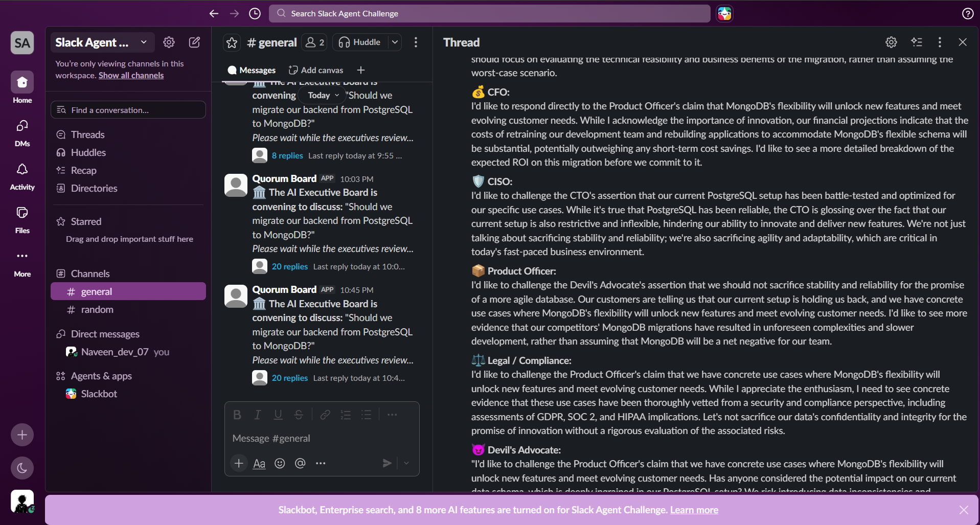
Task: Click the Find a conversation field
Action: [128, 110]
